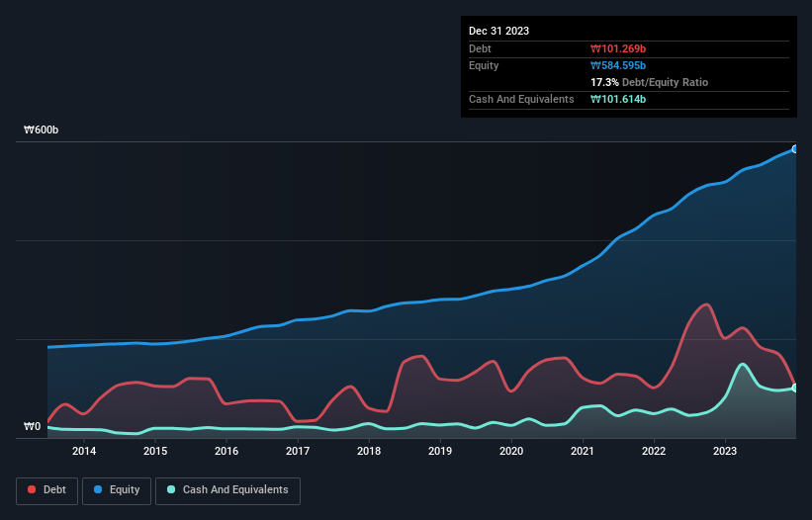The width and height of the screenshot is (812, 520).
Task: Select the 2018 x-axis label
Action: click(x=369, y=451)
